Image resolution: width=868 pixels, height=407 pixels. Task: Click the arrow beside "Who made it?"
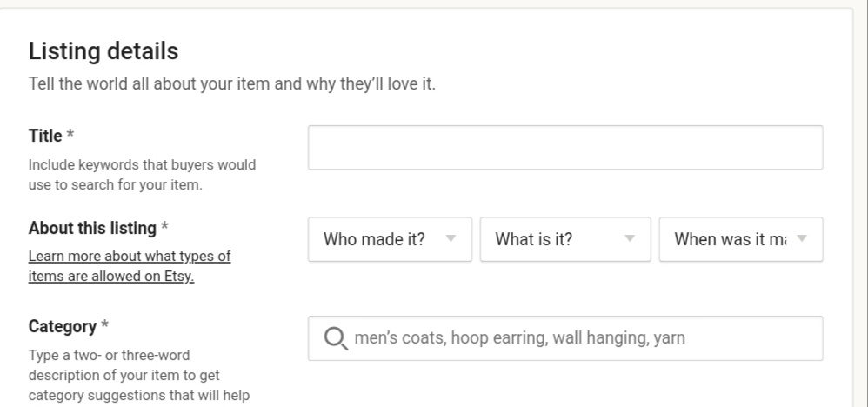(x=451, y=239)
